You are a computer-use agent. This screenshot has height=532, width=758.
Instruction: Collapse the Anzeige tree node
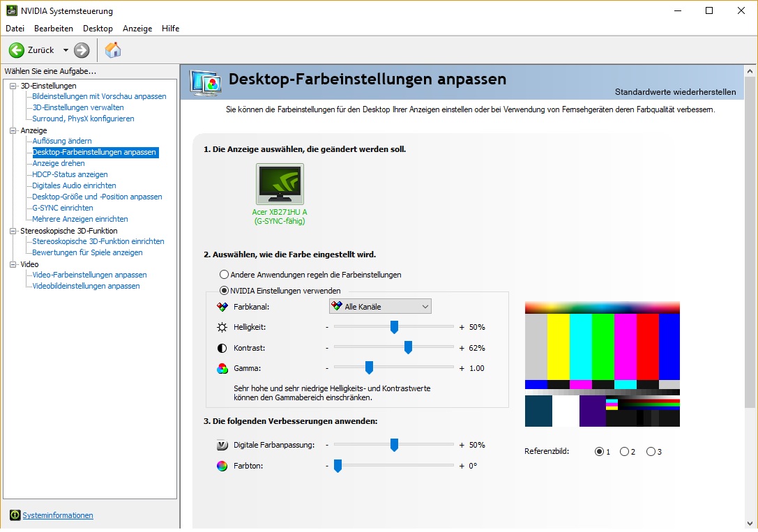[13, 130]
